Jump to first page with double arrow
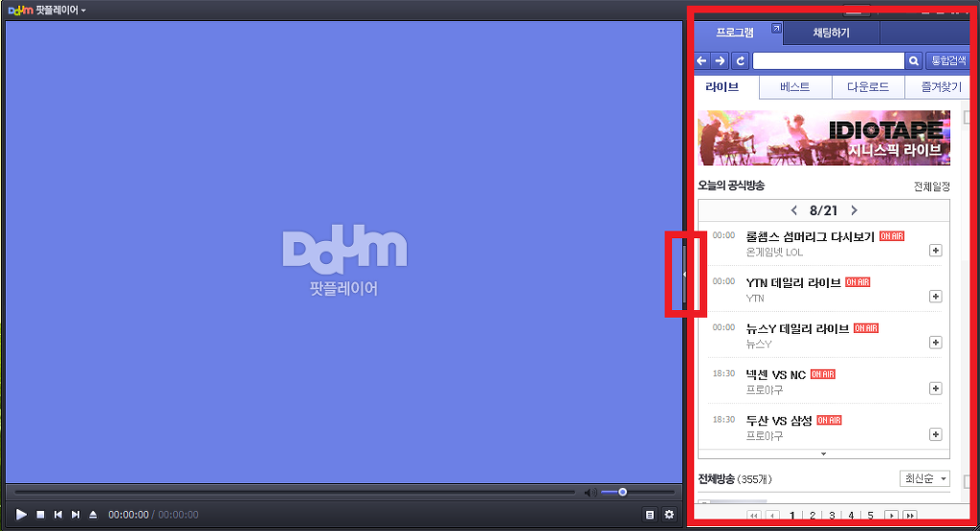This screenshot has width=980, height=531. tap(754, 516)
